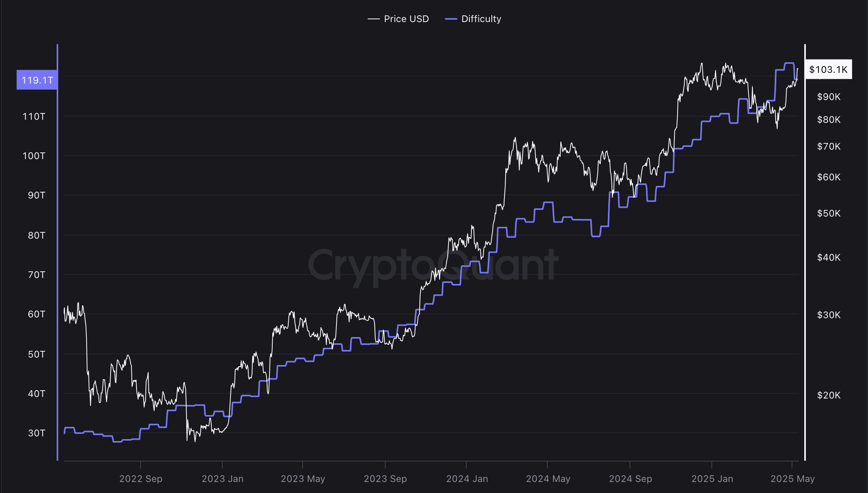Select the 2023 Sep date label
Viewport: 868px width, 493px height.
tap(385, 479)
